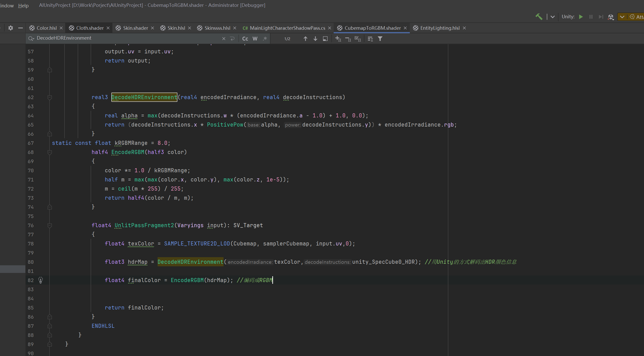Toggle Match Case (Cc) in find bar
This screenshot has height=356, width=644.
click(x=245, y=39)
